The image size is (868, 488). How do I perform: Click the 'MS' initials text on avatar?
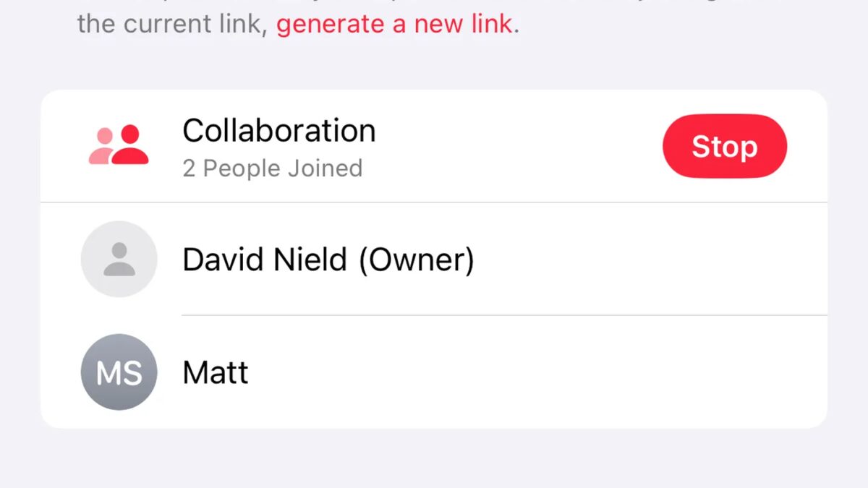tap(119, 372)
